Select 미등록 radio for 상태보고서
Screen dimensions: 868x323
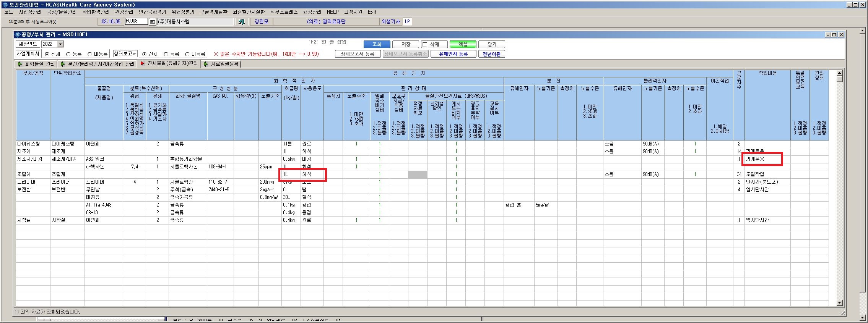pyautogui.click(x=187, y=54)
